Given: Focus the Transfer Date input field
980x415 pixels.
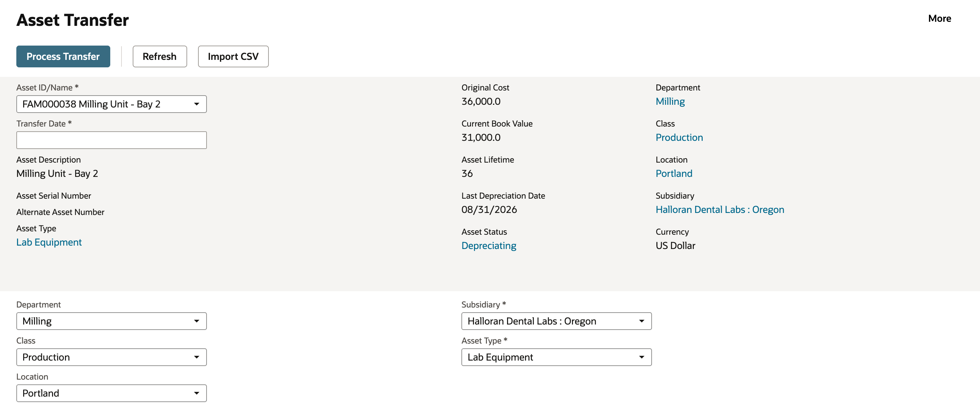Looking at the screenshot, I should tap(112, 140).
